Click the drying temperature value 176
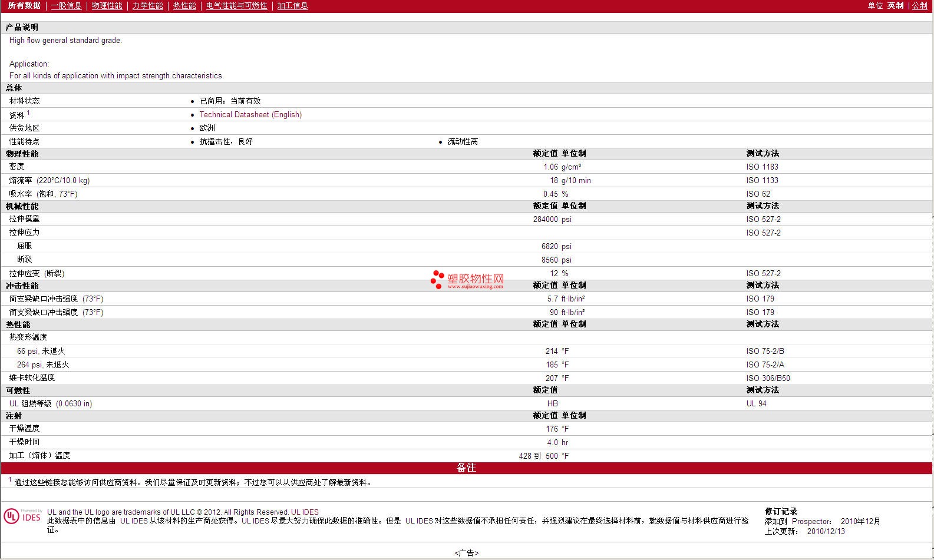 552,429
